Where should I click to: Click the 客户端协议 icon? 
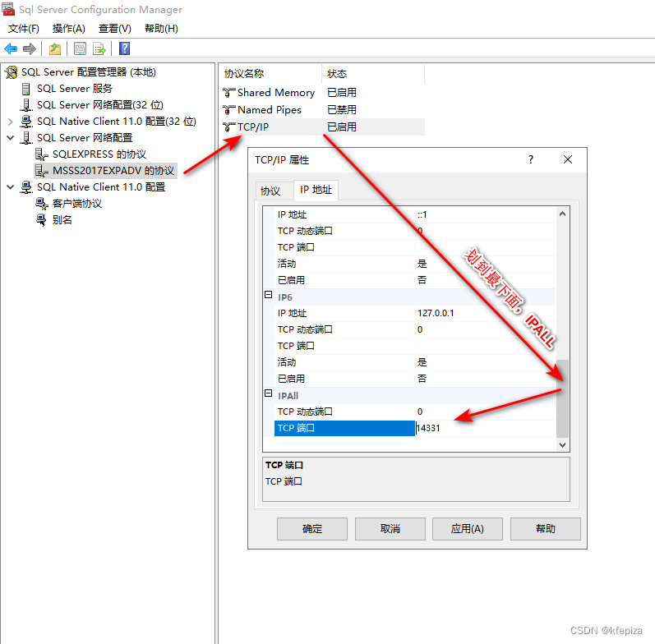point(41,204)
